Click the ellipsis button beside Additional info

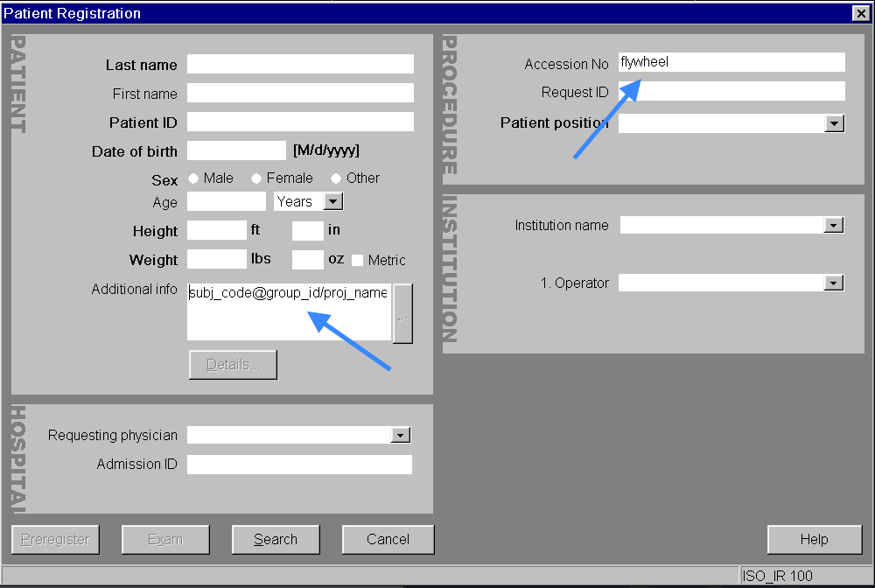point(402,311)
